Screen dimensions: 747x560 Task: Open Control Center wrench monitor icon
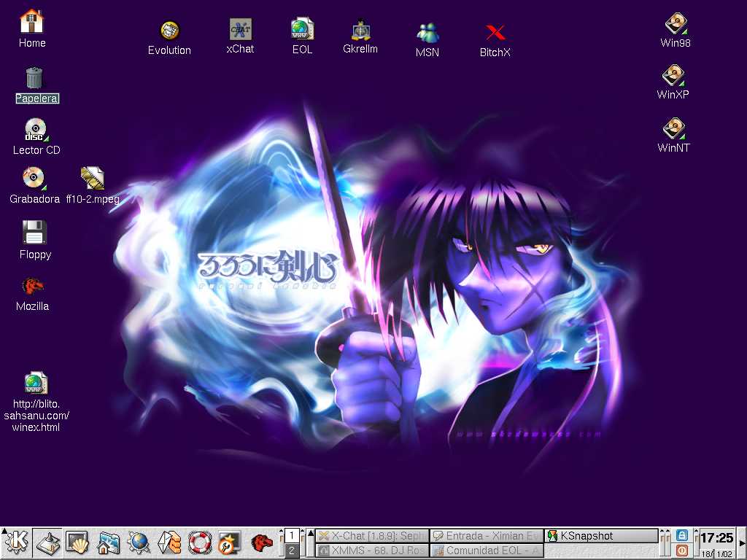(230, 542)
